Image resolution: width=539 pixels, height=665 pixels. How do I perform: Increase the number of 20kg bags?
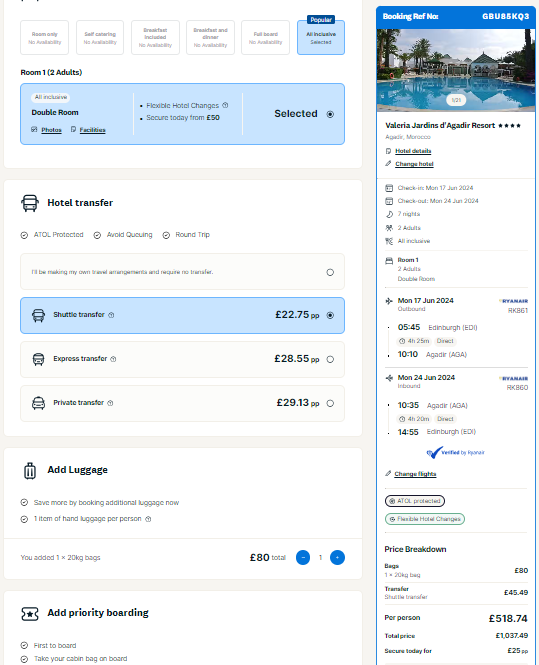tap(337, 558)
